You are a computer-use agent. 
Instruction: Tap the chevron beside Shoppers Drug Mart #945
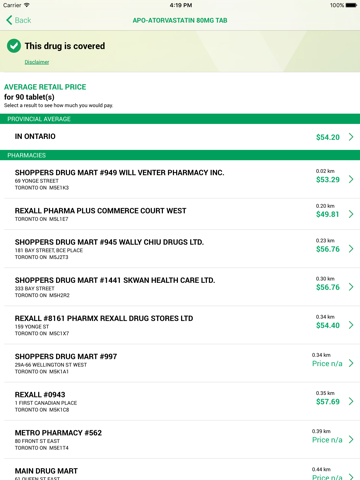click(x=351, y=249)
